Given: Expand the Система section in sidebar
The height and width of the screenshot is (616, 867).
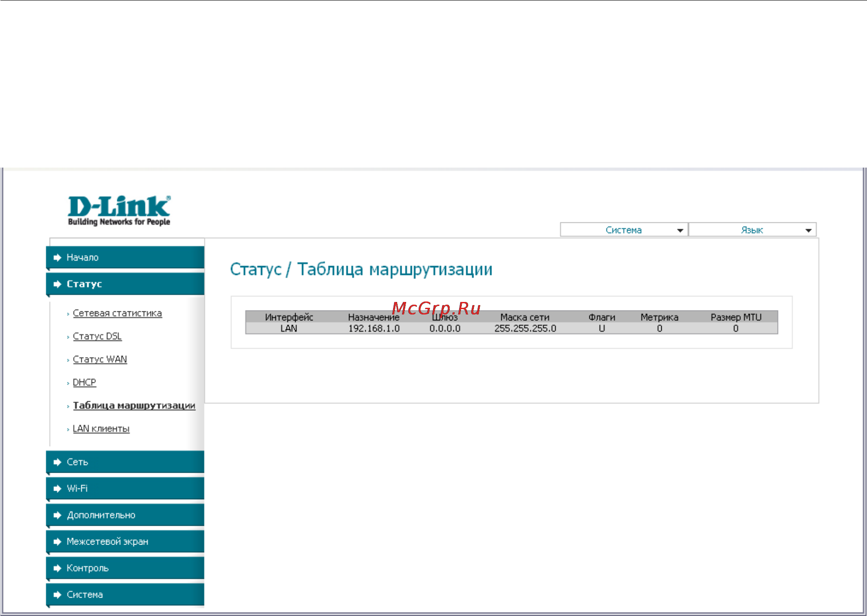Looking at the screenshot, I should tap(125, 594).
